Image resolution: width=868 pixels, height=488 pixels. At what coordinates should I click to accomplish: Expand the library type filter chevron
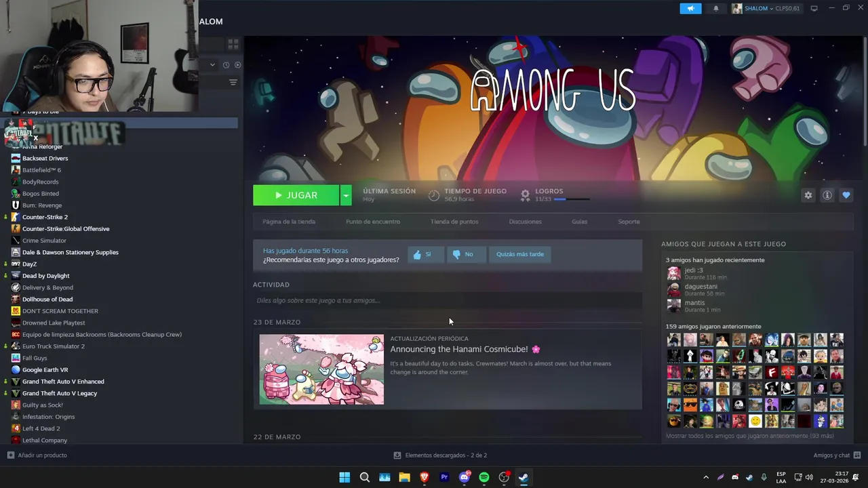pyautogui.click(x=212, y=65)
